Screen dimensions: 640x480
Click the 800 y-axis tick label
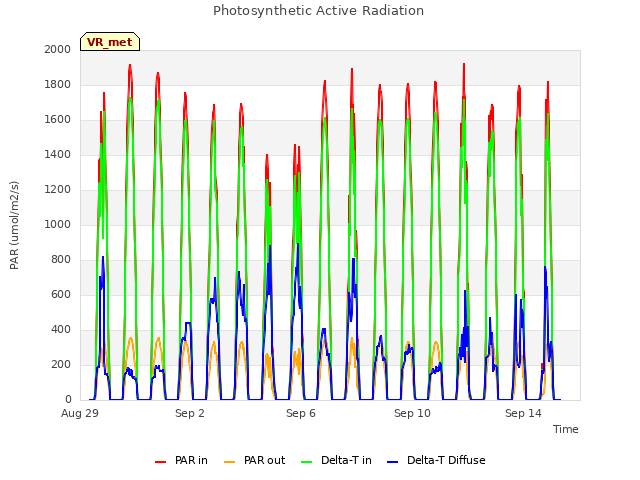click(x=61, y=260)
